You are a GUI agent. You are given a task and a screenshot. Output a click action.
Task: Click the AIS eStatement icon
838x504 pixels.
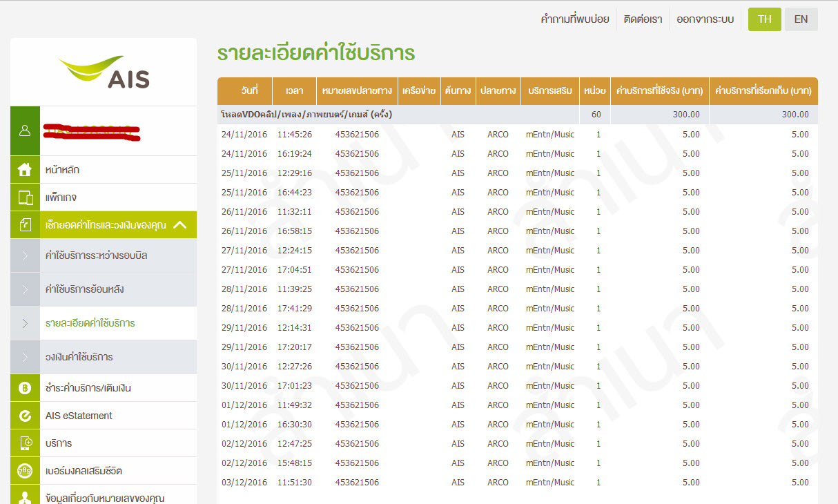(x=25, y=416)
